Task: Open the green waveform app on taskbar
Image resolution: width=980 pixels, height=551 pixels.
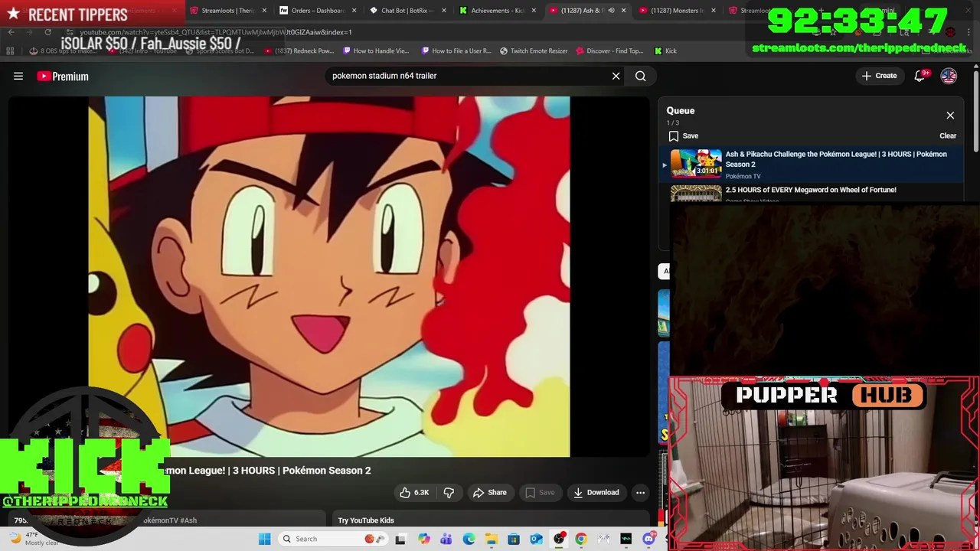Action: tap(626, 539)
